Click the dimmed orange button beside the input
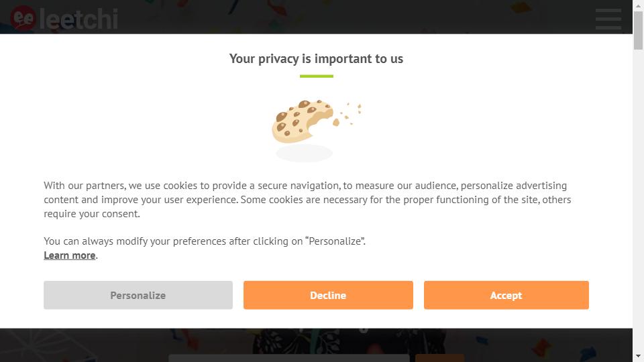Viewport: 644px width, 362px height. pos(440,358)
